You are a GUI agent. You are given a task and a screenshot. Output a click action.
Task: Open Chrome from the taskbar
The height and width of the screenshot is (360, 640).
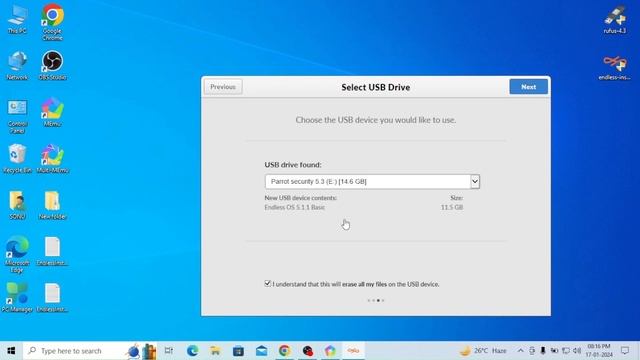click(x=284, y=351)
